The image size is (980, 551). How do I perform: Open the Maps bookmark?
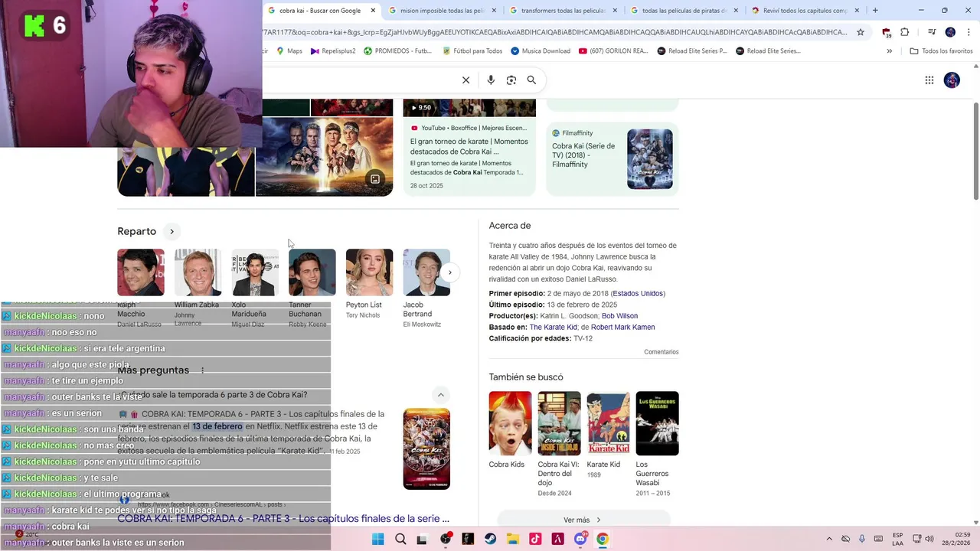[289, 51]
